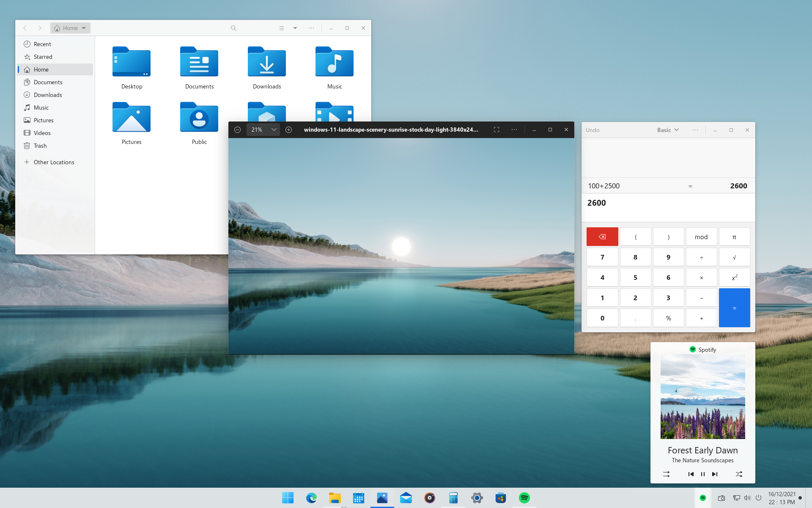Select the Public folder icon
Screen dimensions: 812x508
tap(199, 117)
